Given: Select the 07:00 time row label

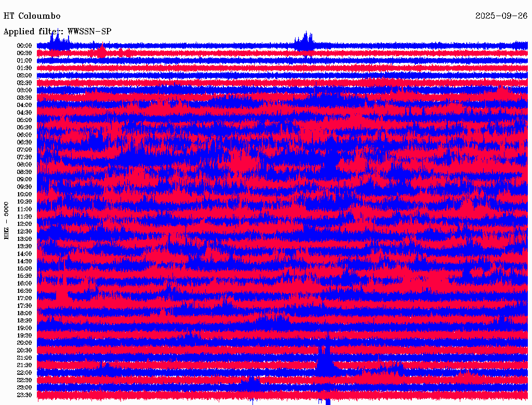Looking at the screenshot, I should (24, 150).
